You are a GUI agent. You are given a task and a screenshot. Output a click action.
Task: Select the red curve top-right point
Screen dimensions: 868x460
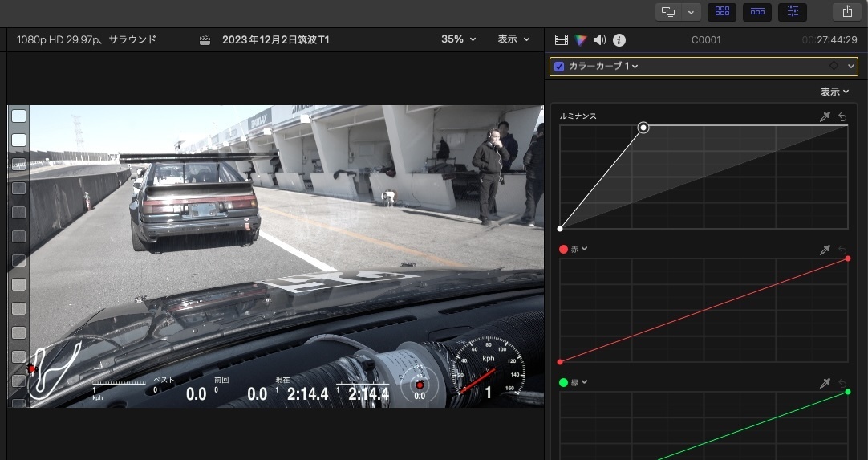[848, 258]
